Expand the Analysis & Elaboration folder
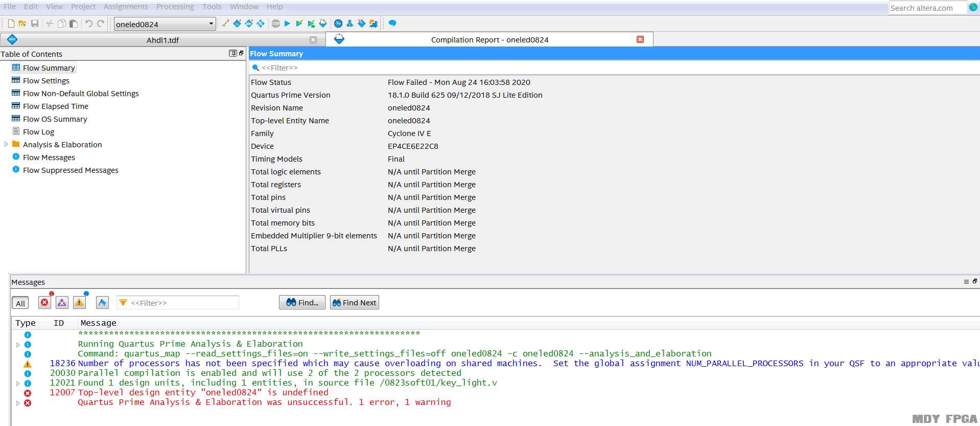The width and height of the screenshot is (980, 426). pos(6,145)
